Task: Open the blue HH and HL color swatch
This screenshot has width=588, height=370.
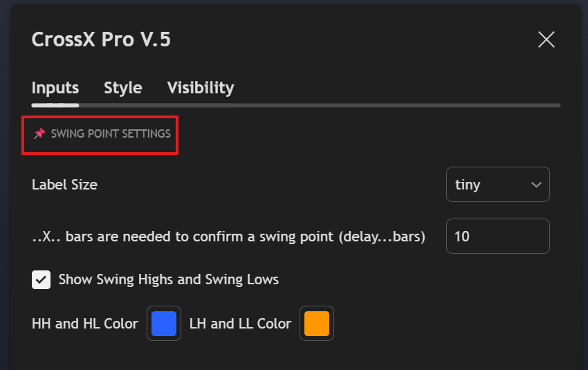Action: point(164,324)
